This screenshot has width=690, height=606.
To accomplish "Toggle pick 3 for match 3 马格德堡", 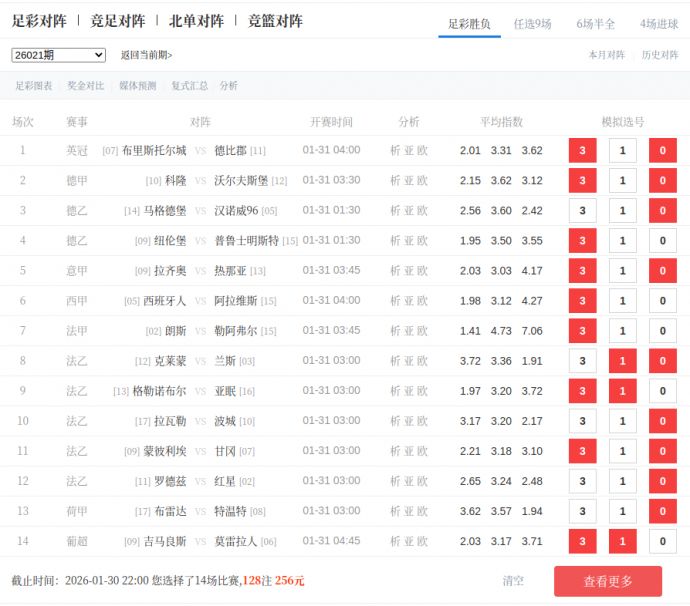I will [582, 211].
